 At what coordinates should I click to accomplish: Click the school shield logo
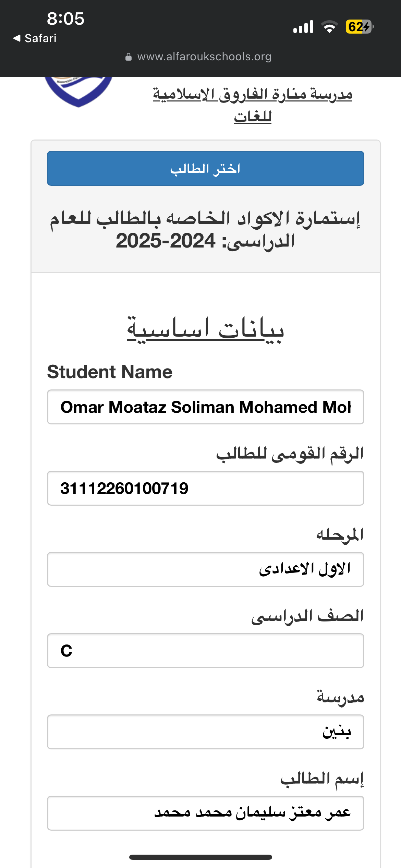coord(78,91)
